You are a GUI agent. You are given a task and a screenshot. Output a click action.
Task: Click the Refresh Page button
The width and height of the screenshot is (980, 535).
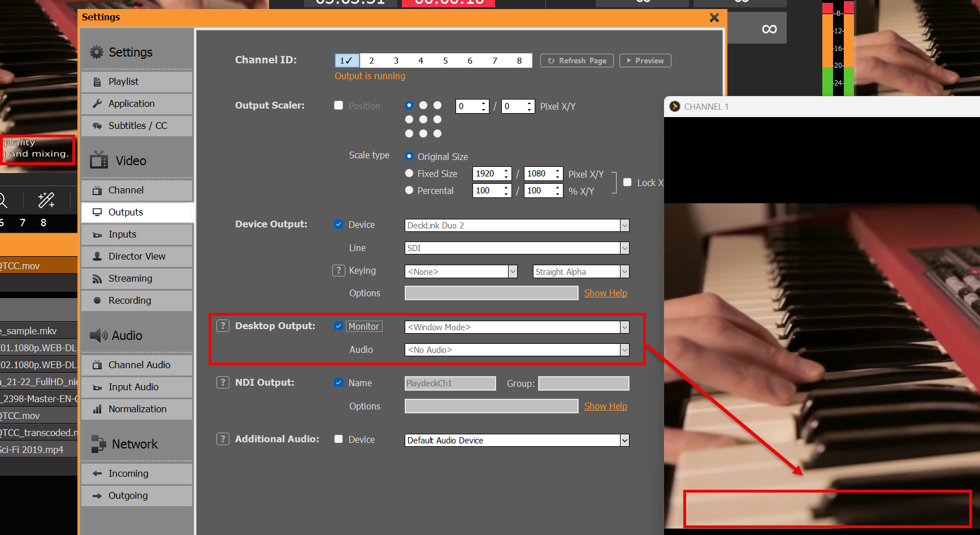click(577, 61)
